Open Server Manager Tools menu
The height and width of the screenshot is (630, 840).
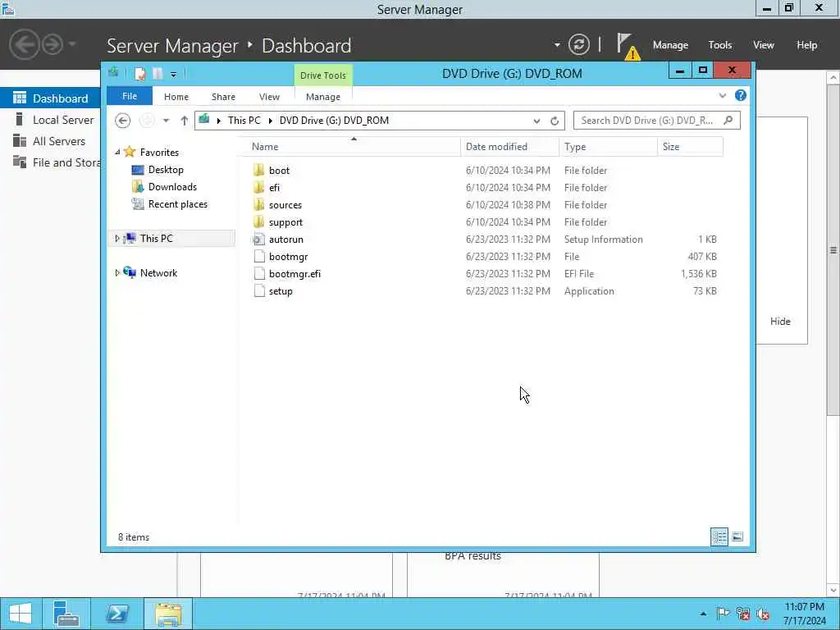(x=720, y=45)
